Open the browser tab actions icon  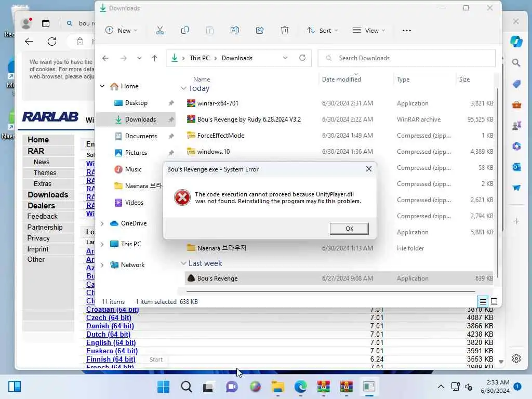click(46, 23)
